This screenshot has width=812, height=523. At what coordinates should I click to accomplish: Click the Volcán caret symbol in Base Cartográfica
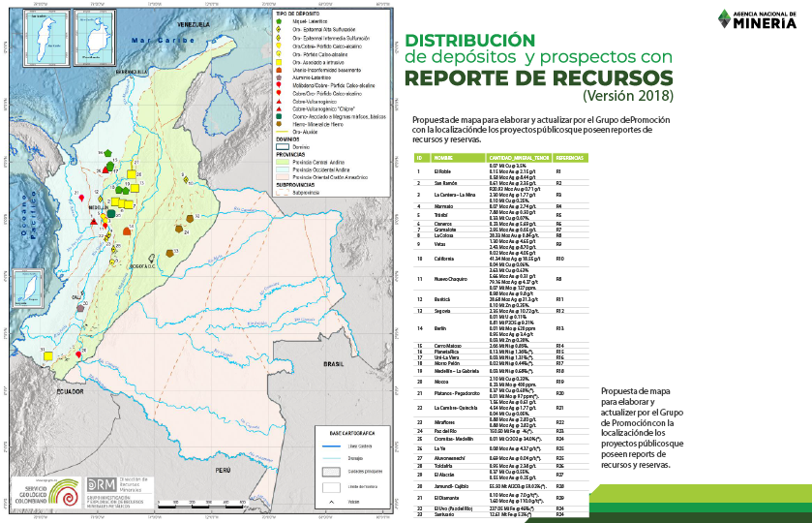331,502
